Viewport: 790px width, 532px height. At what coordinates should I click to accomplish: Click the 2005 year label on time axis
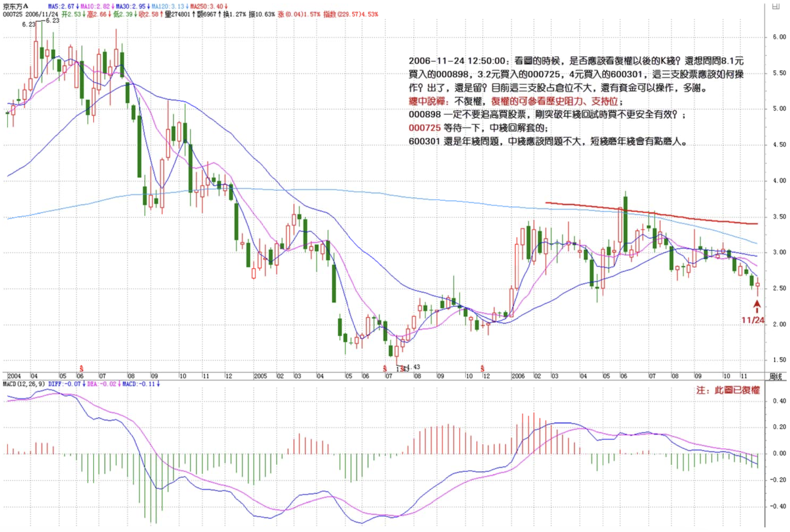(260, 376)
